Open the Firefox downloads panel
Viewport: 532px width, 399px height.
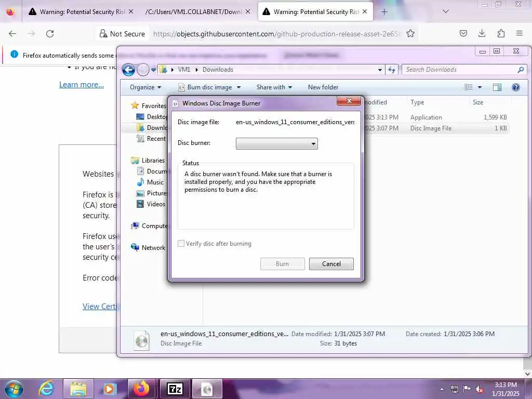tap(482, 33)
